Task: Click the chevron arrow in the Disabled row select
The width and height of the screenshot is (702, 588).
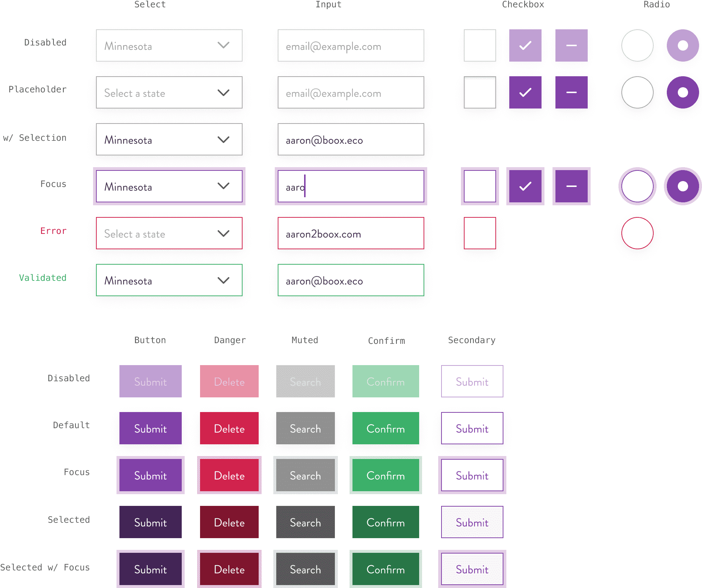Action: click(x=223, y=45)
